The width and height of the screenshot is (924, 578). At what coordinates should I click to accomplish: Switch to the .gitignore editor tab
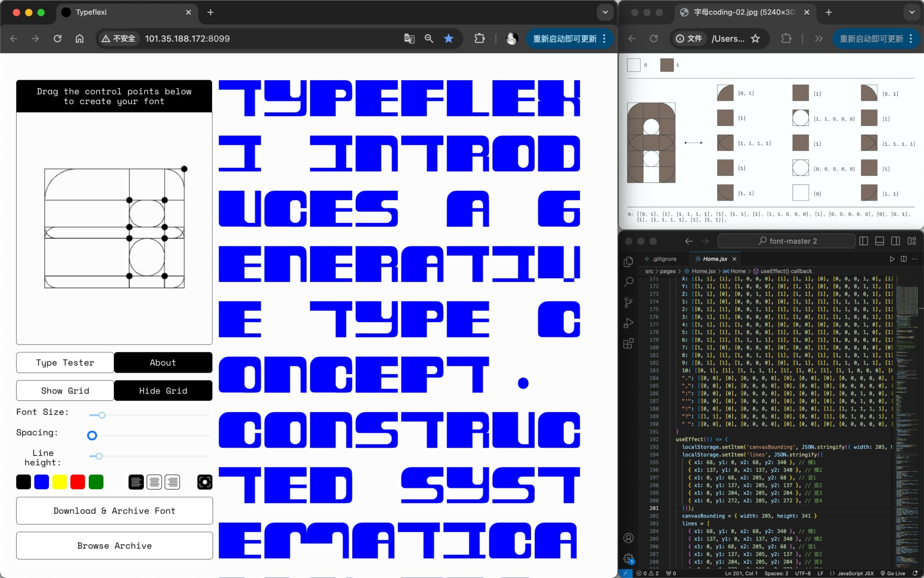(664, 259)
